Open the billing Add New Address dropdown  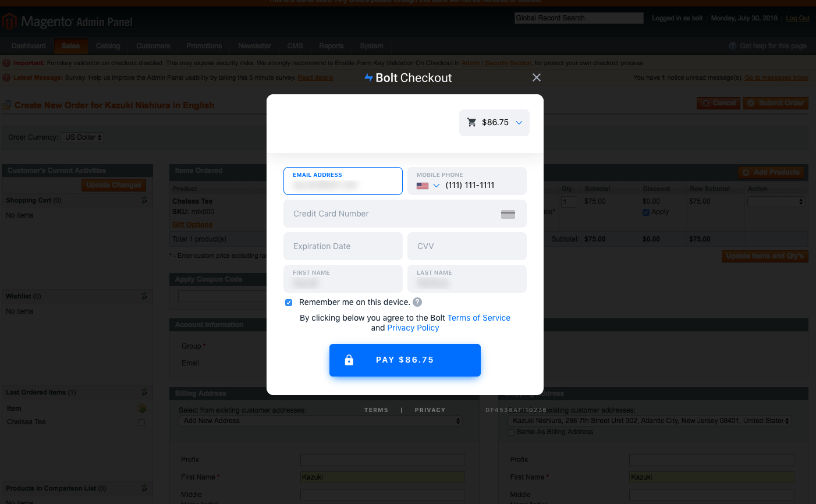pos(321,421)
